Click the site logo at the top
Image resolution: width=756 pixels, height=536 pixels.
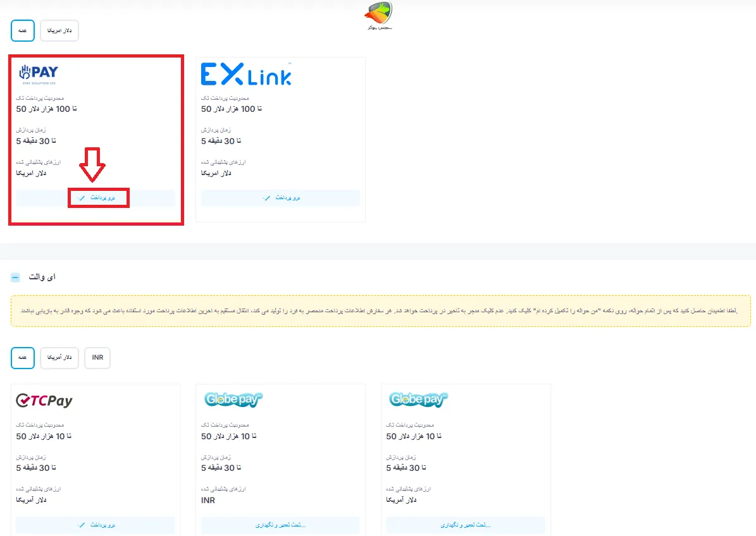tap(379, 16)
